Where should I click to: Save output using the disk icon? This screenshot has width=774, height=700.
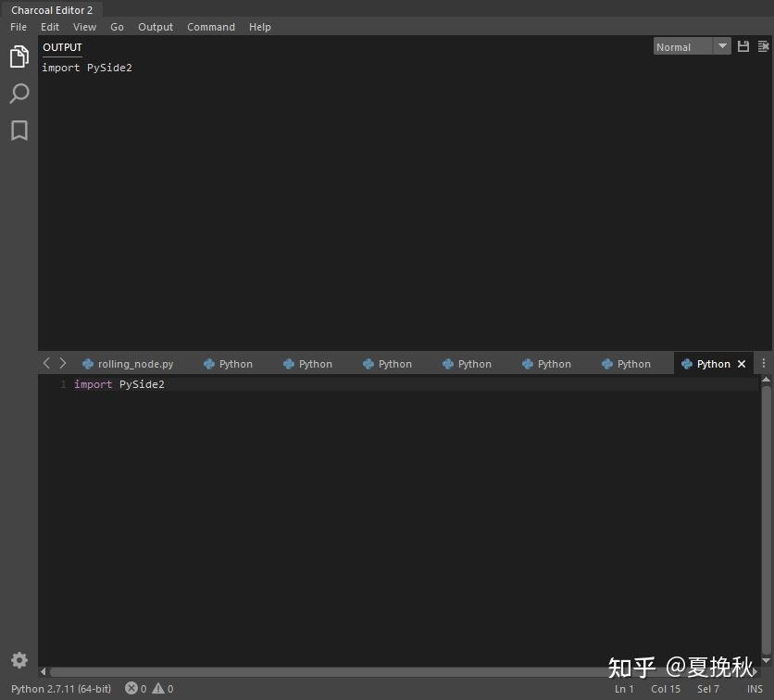743,46
